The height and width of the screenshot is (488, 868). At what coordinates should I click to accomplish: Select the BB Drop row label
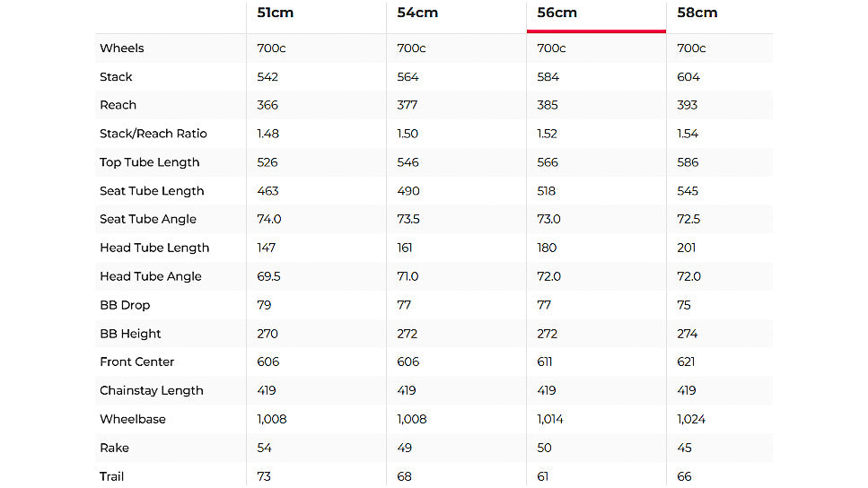pyautogui.click(x=123, y=305)
